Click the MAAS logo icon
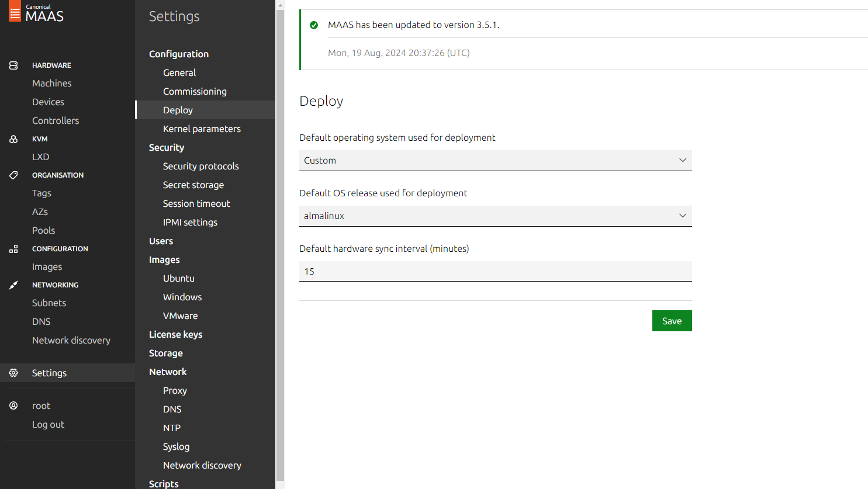 click(15, 12)
